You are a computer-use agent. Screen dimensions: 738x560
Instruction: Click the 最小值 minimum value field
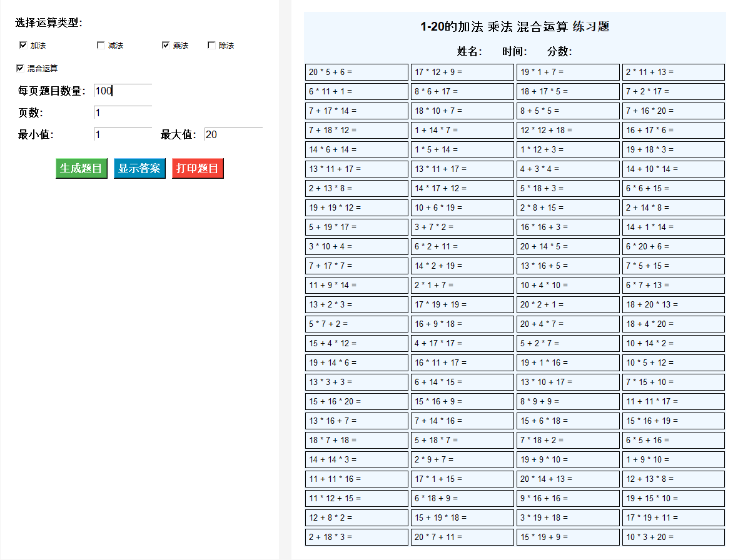tap(123, 134)
